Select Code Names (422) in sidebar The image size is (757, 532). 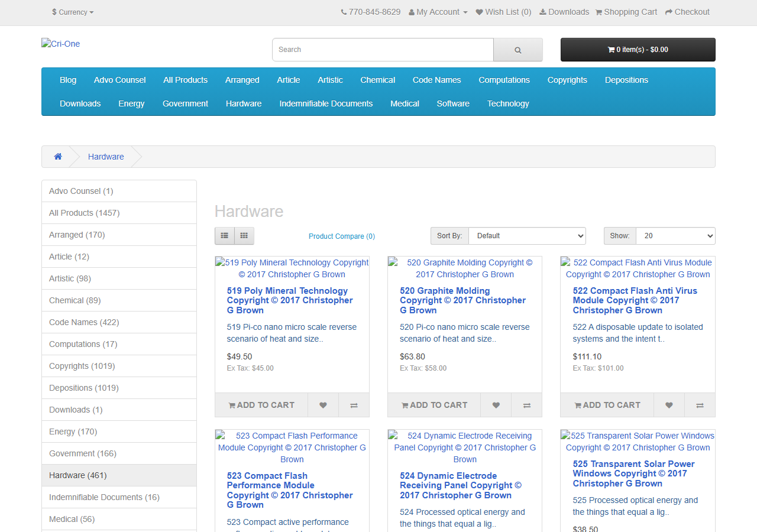click(x=119, y=322)
